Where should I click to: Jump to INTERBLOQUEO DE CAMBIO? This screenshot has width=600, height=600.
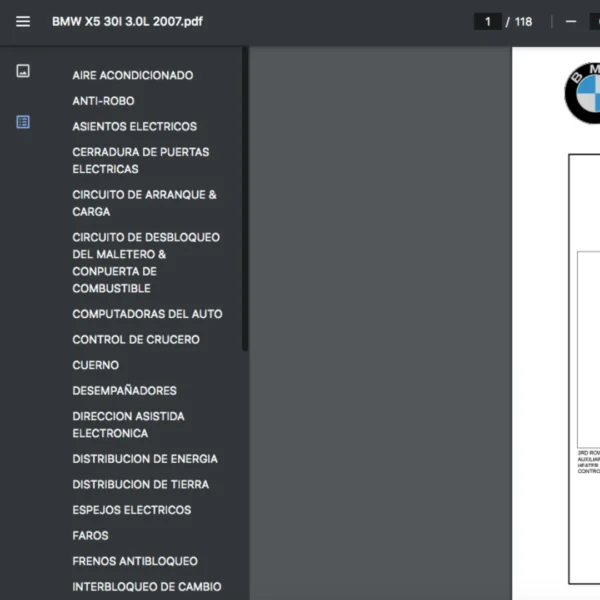pyautogui.click(x=147, y=587)
